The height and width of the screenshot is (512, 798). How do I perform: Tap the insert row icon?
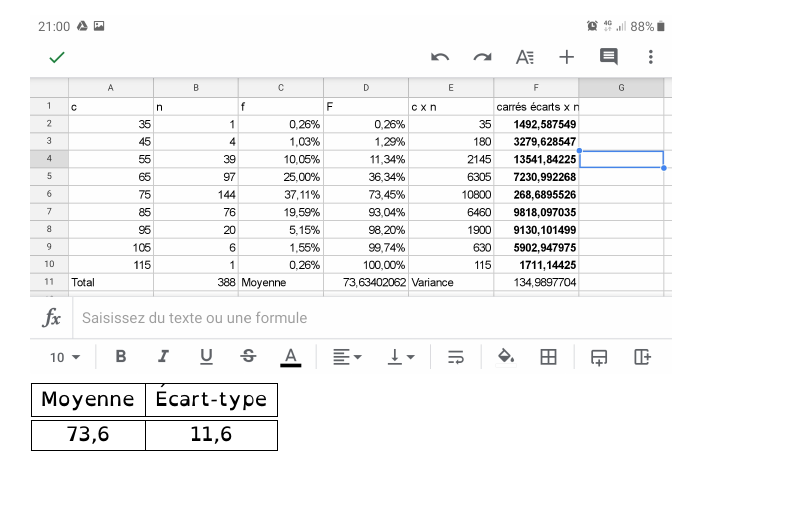point(599,357)
